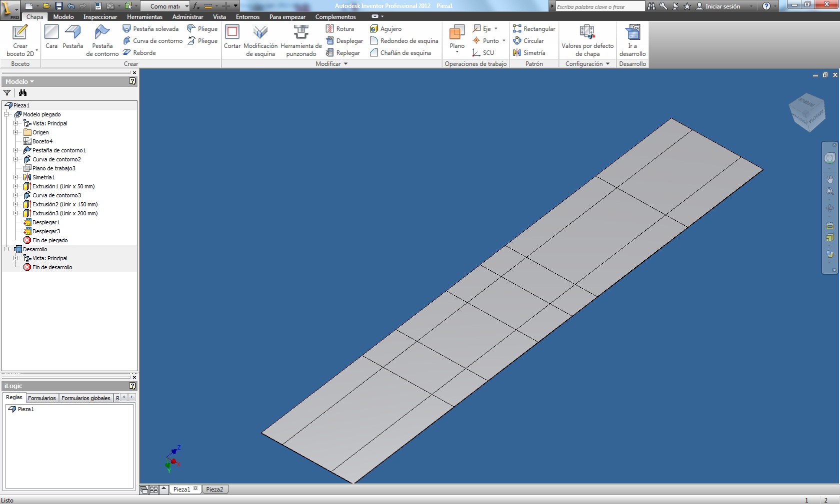Open the Configuración panel dropdown
This screenshot has width=840, height=504.
(587, 64)
